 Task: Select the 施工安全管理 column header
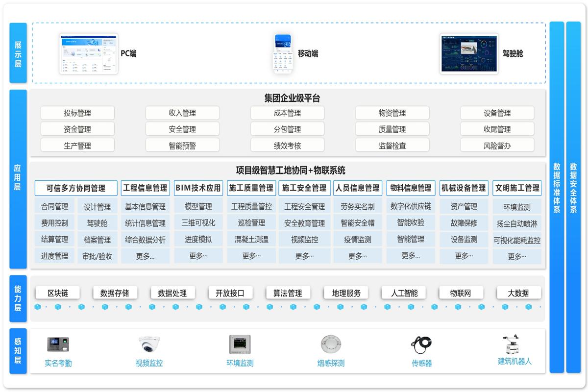(305, 188)
